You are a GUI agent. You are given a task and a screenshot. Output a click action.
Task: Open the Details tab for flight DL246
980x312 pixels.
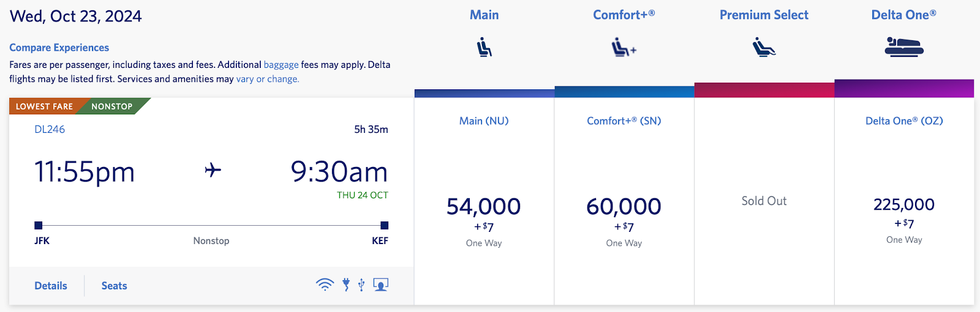pyautogui.click(x=51, y=286)
